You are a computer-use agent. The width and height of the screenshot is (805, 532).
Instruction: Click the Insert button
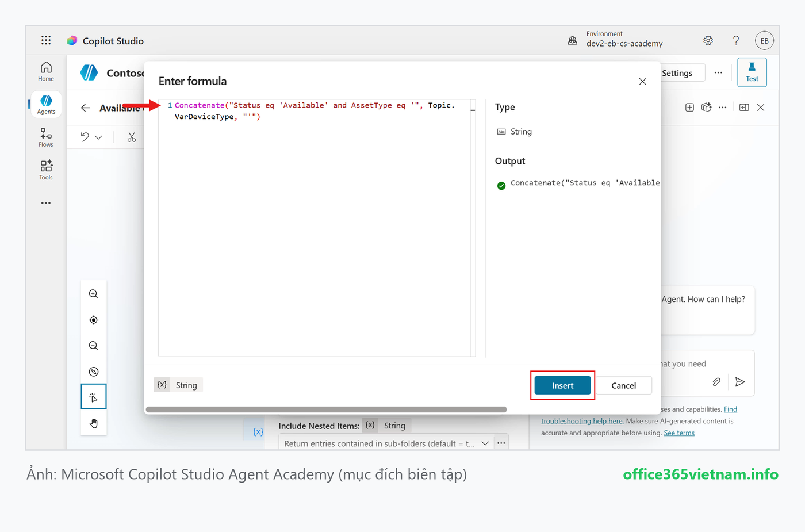(x=562, y=385)
